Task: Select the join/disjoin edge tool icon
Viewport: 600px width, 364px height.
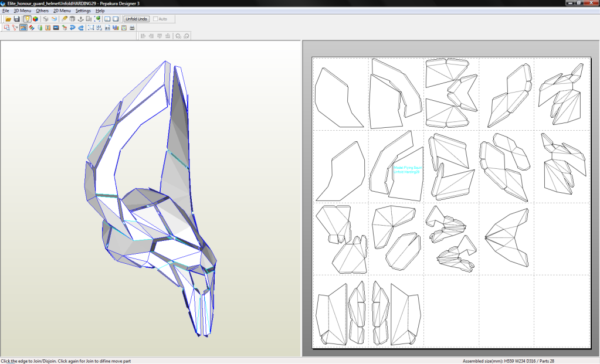Action: [15, 28]
